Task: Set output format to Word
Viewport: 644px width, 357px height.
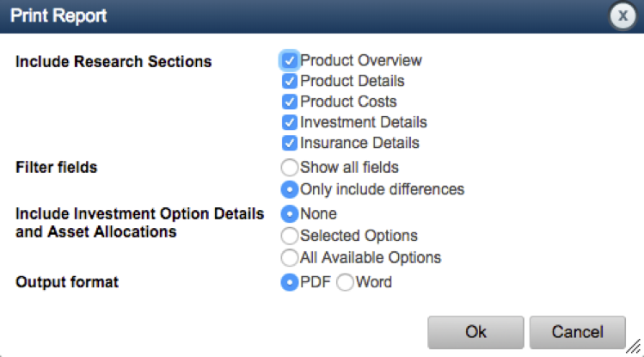Action: [345, 281]
